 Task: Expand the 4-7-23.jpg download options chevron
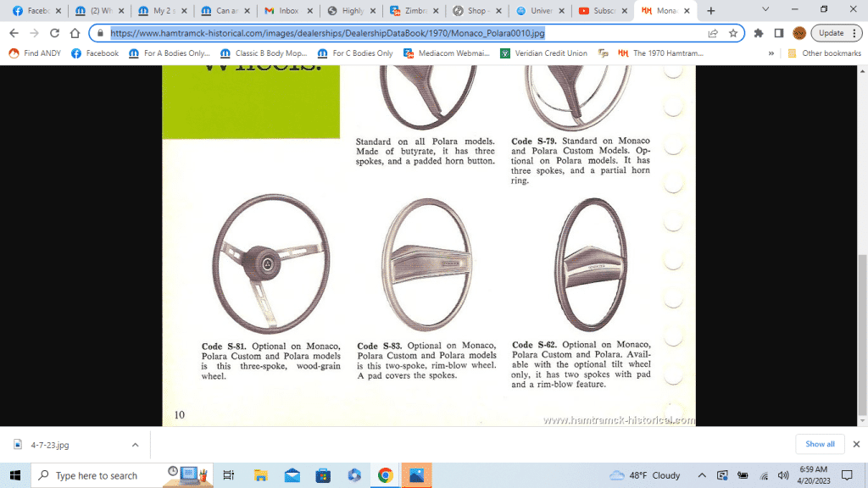coord(135,444)
